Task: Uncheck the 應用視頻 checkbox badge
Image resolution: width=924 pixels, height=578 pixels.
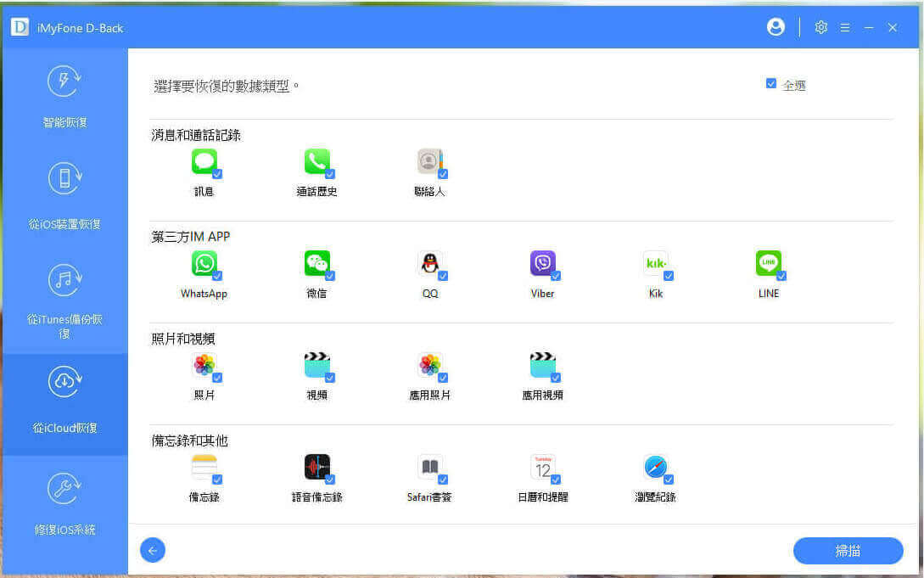Action: [556, 378]
